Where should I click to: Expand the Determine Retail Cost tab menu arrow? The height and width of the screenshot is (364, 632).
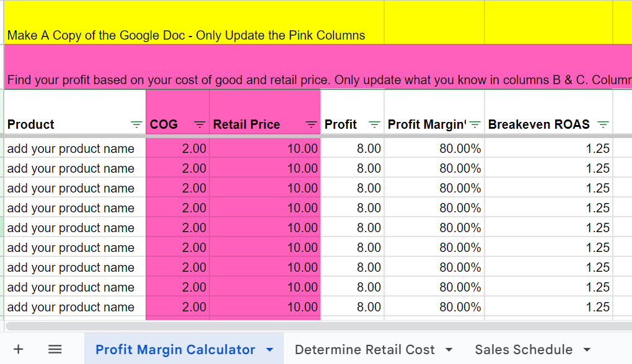[x=449, y=350]
